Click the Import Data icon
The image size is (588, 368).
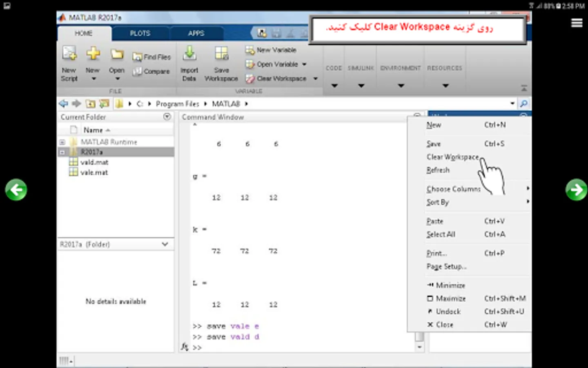point(189,54)
